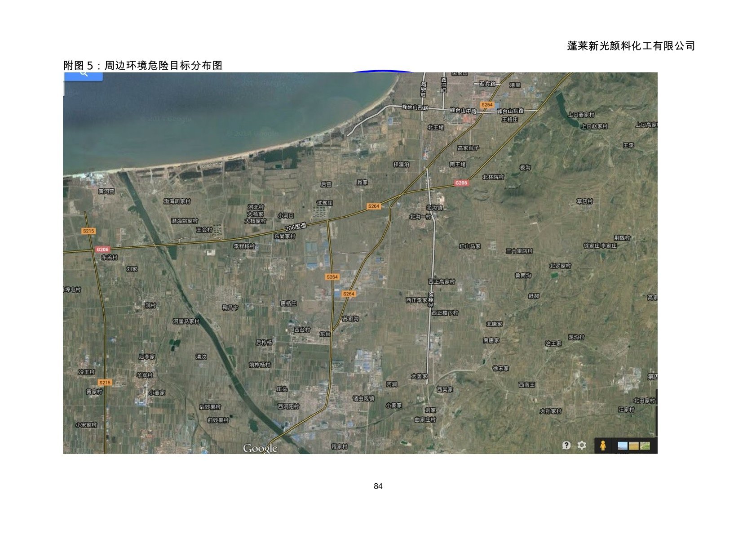756x535 pixels.
Task: Click the 梓潼泊 place label
Action: pos(402,165)
